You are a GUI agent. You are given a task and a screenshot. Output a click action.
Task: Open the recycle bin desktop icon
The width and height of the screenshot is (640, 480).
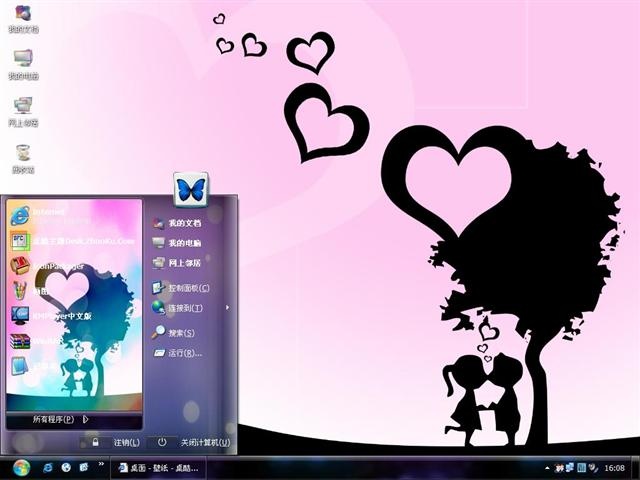[x=23, y=159]
